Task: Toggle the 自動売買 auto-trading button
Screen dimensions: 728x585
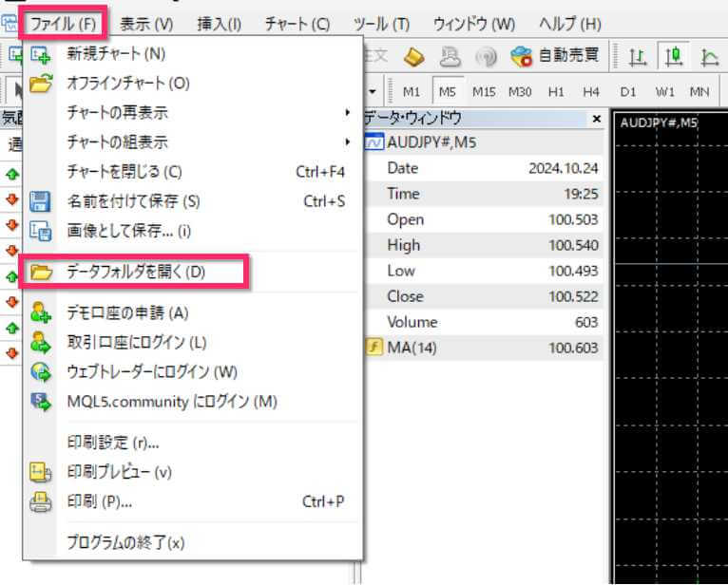Action: click(x=554, y=57)
